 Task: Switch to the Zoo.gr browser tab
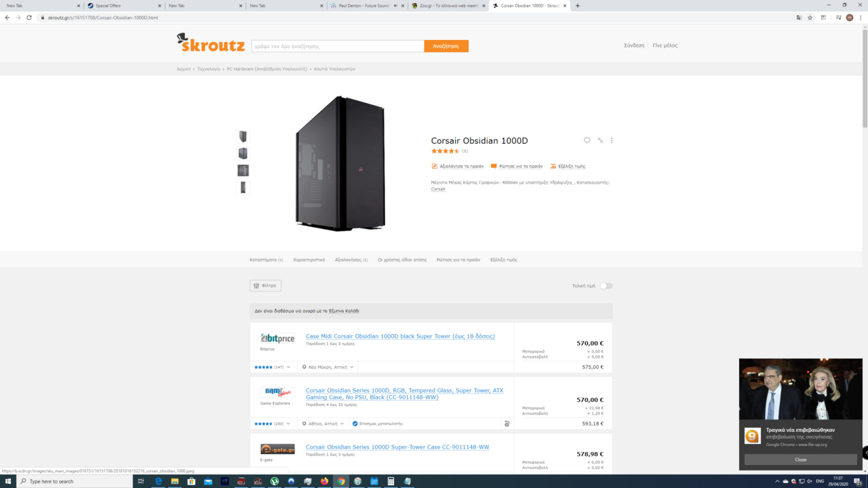[x=448, y=5]
